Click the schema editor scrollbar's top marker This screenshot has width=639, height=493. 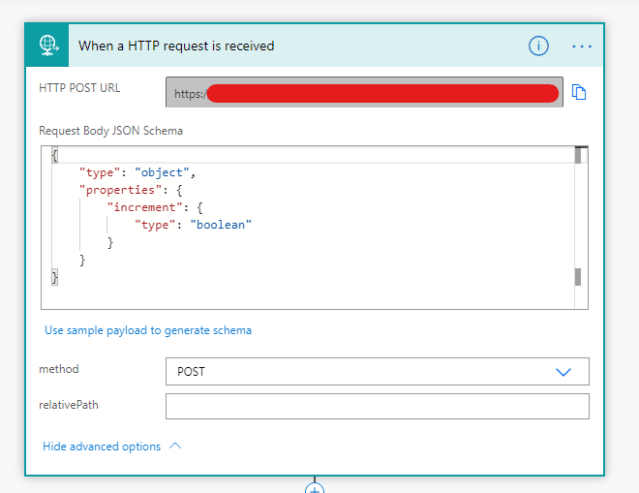[x=577, y=156]
